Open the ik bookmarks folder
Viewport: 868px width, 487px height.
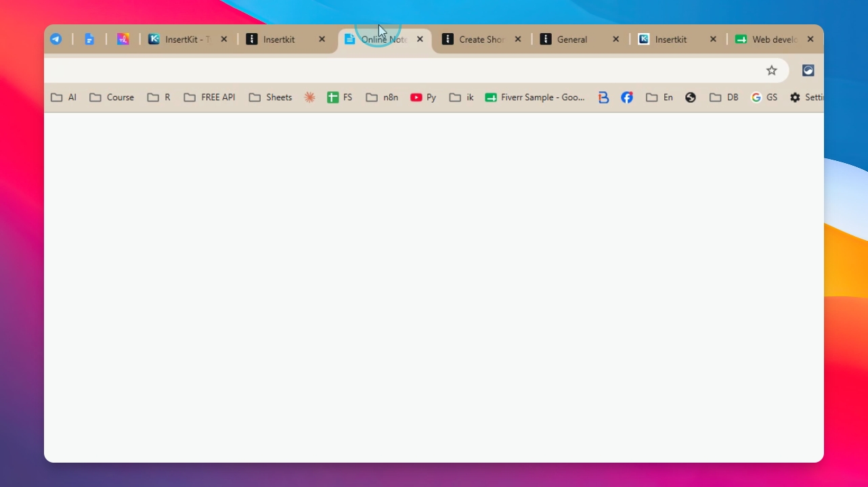tap(462, 97)
